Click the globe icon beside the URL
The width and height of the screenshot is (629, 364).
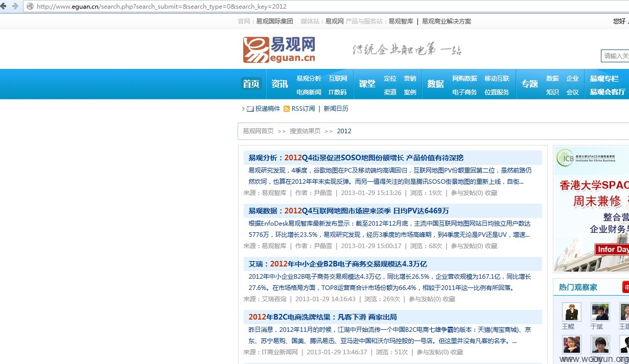point(30,7)
